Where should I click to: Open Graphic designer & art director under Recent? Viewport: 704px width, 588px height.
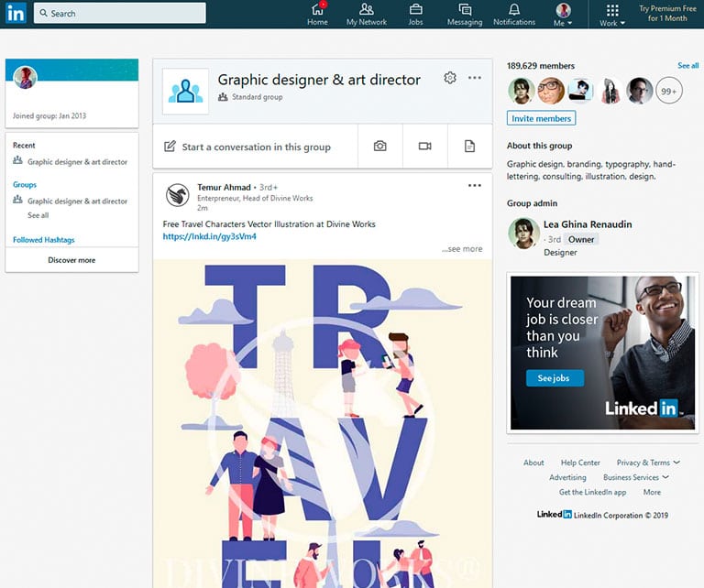point(77,161)
